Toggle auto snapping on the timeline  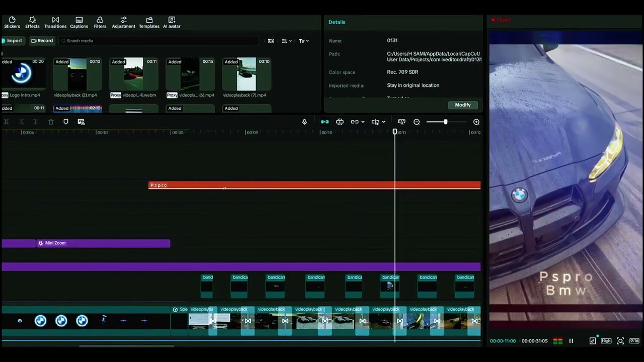coord(340,122)
